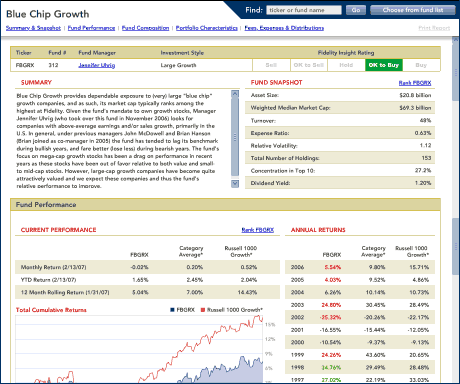Click 1999 Category Average 43.60%

pos(375,355)
